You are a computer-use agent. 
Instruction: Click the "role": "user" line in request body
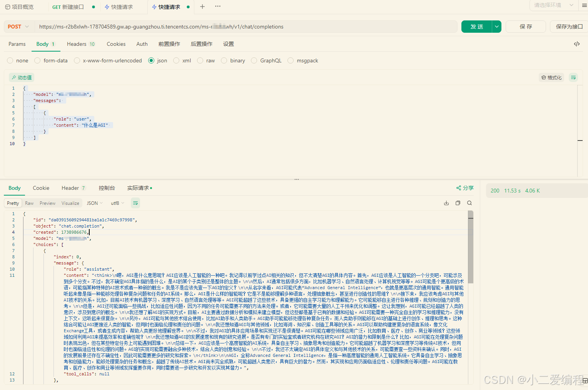pyautogui.click(x=72, y=119)
